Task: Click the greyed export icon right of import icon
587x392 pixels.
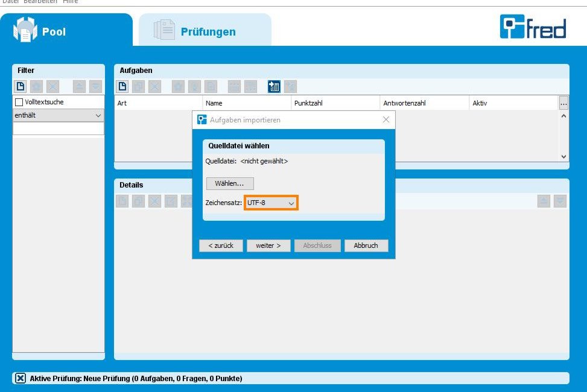Action: click(x=290, y=86)
